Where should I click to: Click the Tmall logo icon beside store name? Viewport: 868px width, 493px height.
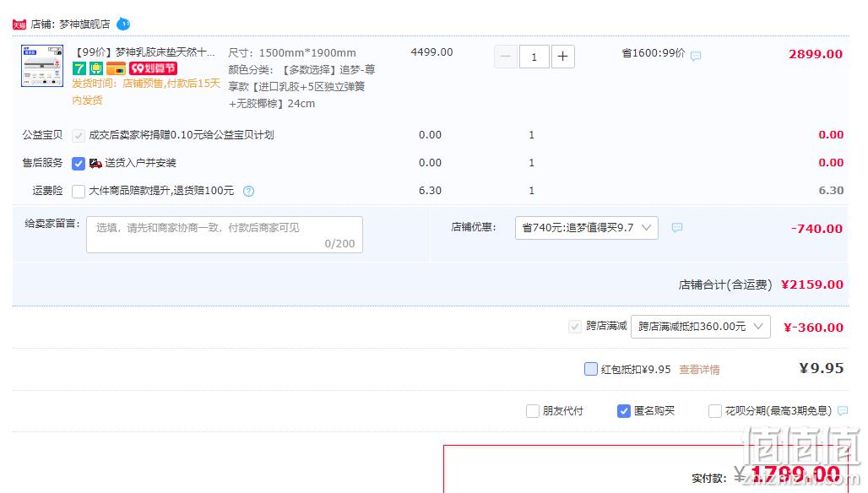[19, 24]
